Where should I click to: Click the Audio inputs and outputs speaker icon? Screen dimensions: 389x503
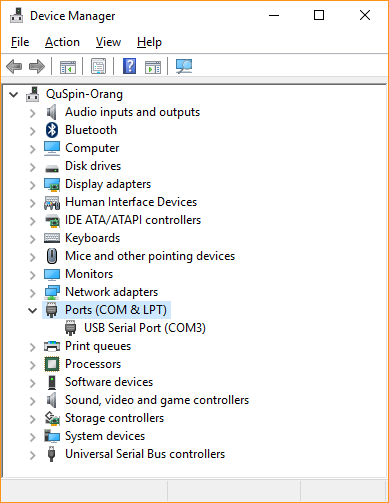[52, 112]
